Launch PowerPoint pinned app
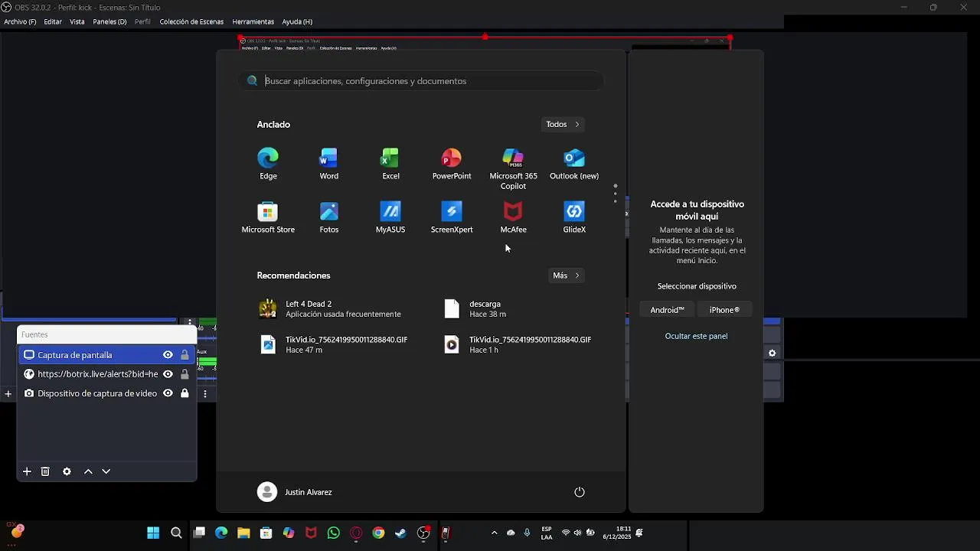This screenshot has height=551, width=980. [x=452, y=164]
